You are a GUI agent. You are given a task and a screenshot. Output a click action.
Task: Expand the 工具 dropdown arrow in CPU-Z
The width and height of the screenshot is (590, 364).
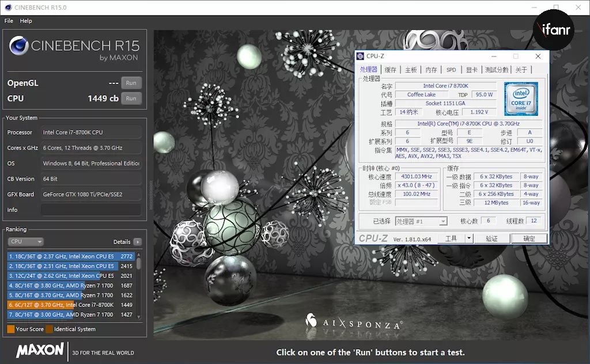tap(469, 238)
